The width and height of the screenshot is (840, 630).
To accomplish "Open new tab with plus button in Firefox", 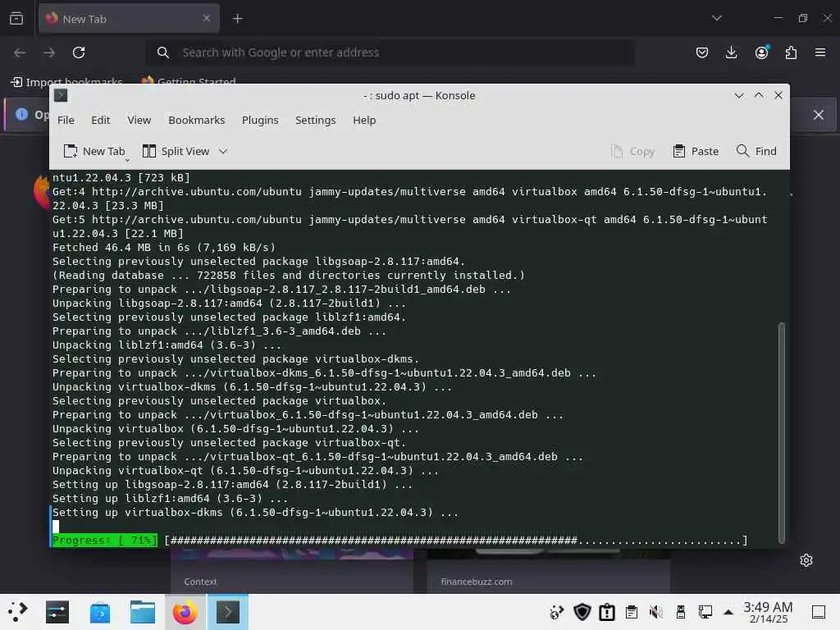I will 237,19.
